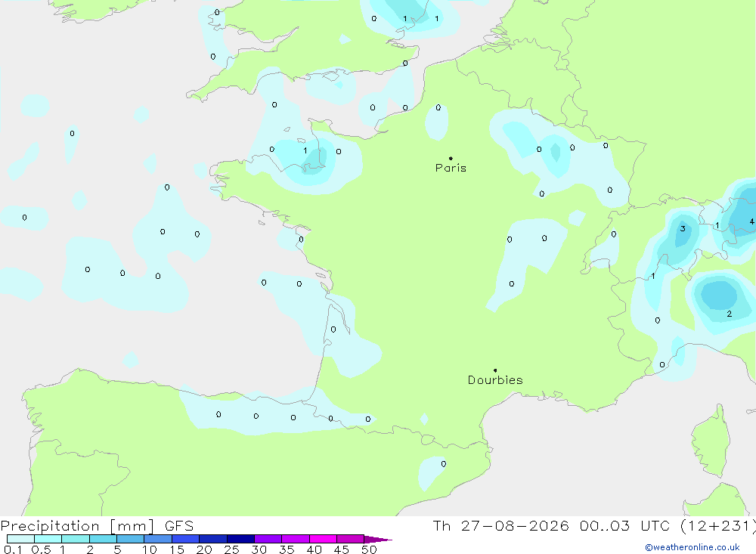Image resolution: width=756 pixels, height=554 pixels.
Task: Click the 'Precipitation [mm]' title text
Action: click(x=77, y=525)
